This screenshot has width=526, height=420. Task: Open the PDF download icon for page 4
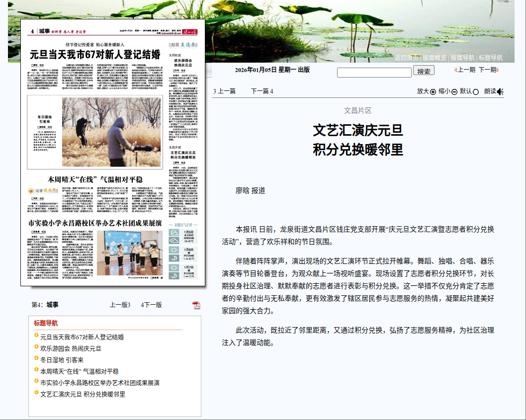click(x=196, y=305)
